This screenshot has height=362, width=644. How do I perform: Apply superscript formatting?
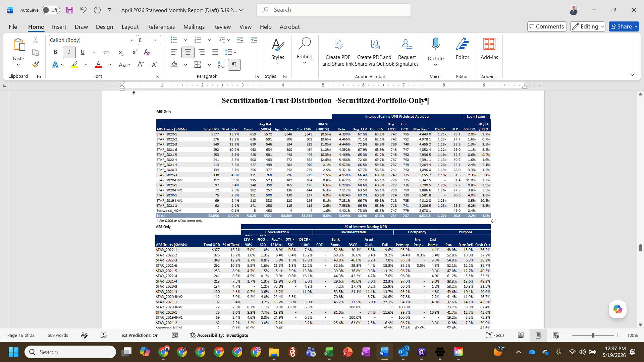(135, 52)
